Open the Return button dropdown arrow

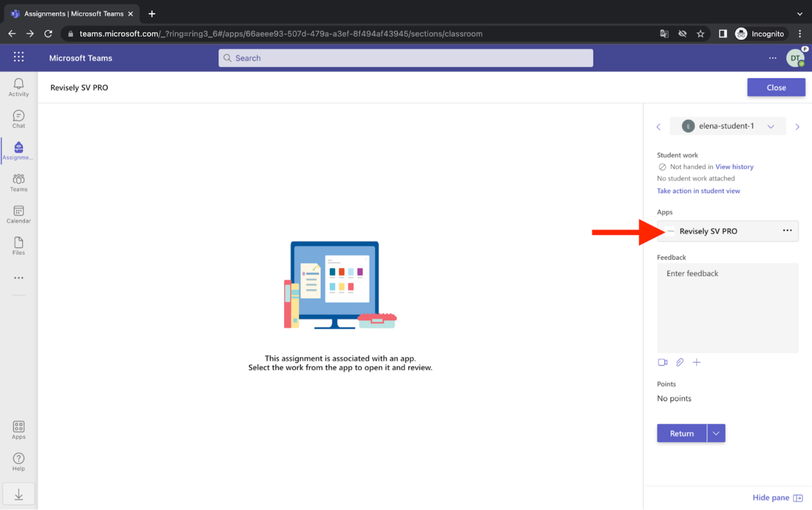click(x=716, y=433)
